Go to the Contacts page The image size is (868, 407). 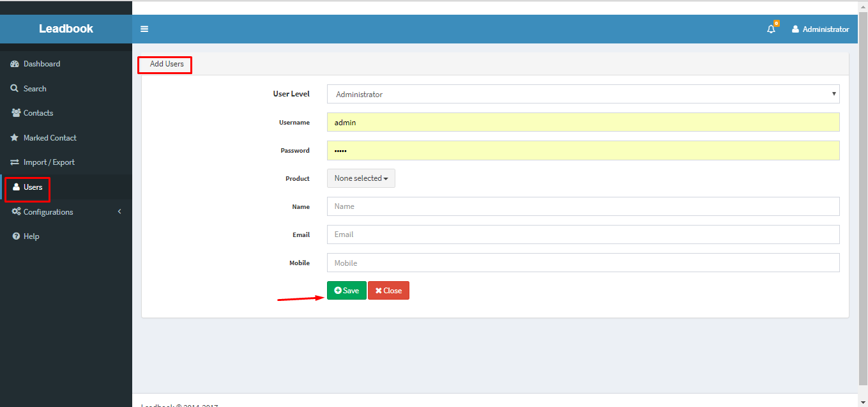(x=66, y=113)
